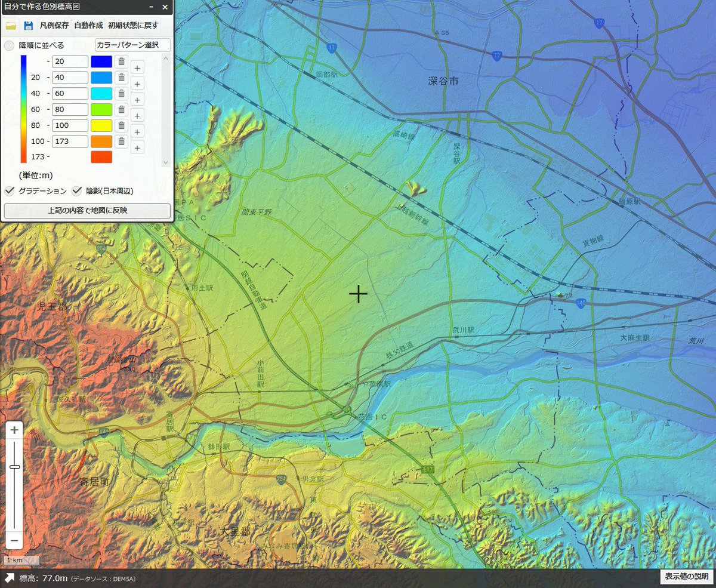This screenshot has width=716, height=588.
Task: Click the input field containing 100
Action: pyautogui.click(x=70, y=125)
